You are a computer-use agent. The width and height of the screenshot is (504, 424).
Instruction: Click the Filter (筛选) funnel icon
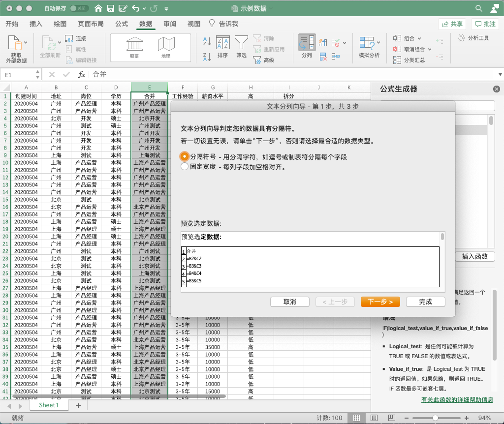click(241, 43)
